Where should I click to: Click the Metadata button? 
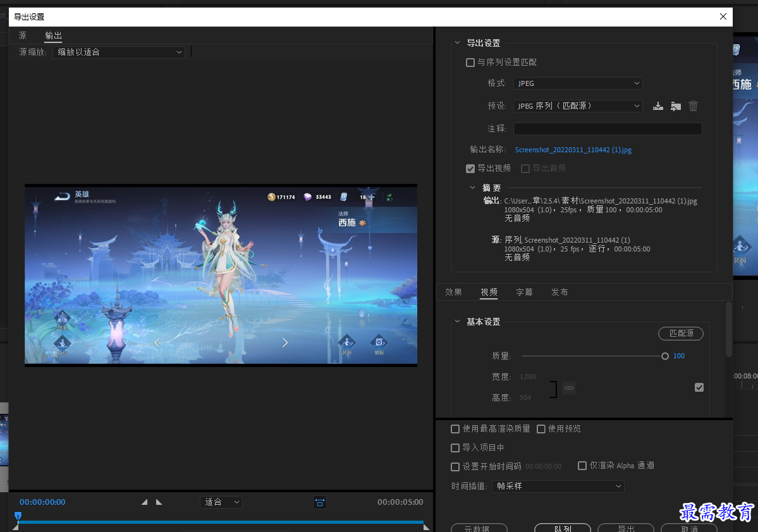coord(479,528)
